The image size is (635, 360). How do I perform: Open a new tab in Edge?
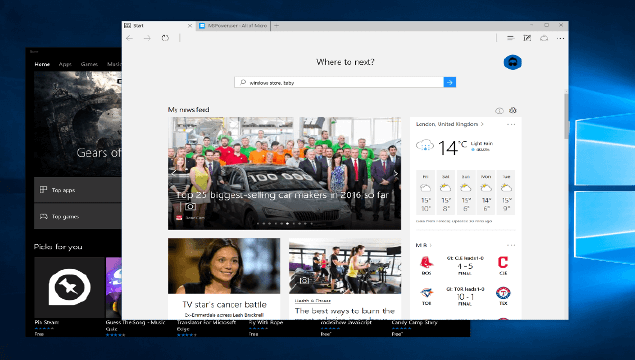point(277,26)
